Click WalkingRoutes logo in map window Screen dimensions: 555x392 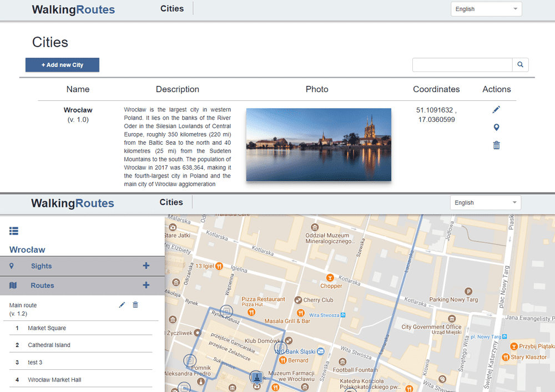pyautogui.click(x=73, y=203)
